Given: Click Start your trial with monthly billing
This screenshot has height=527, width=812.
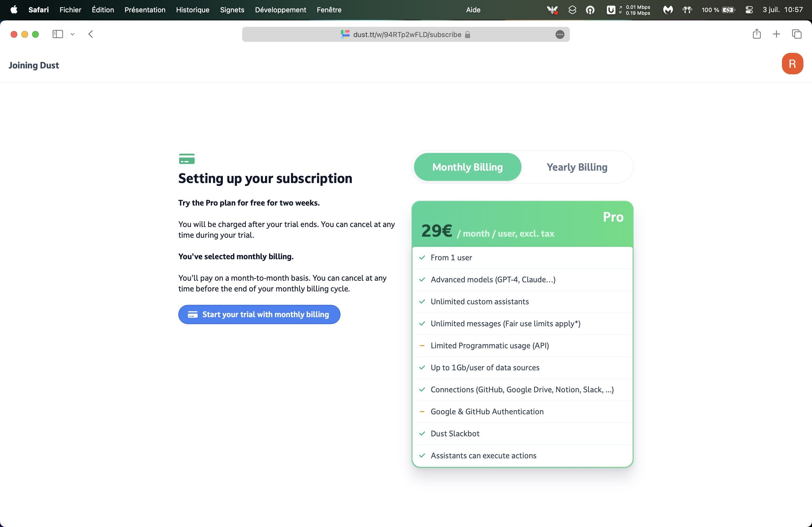Looking at the screenshot, I should click(x=259, y=314).
